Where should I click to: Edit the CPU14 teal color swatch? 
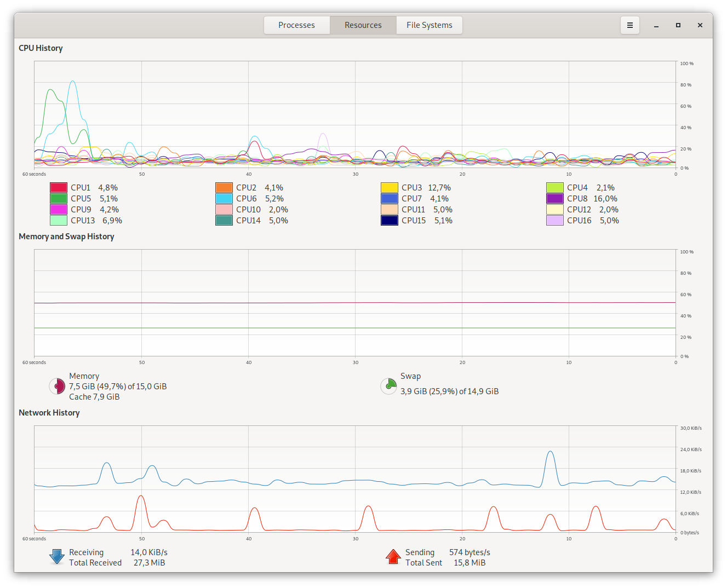point(224,221)
